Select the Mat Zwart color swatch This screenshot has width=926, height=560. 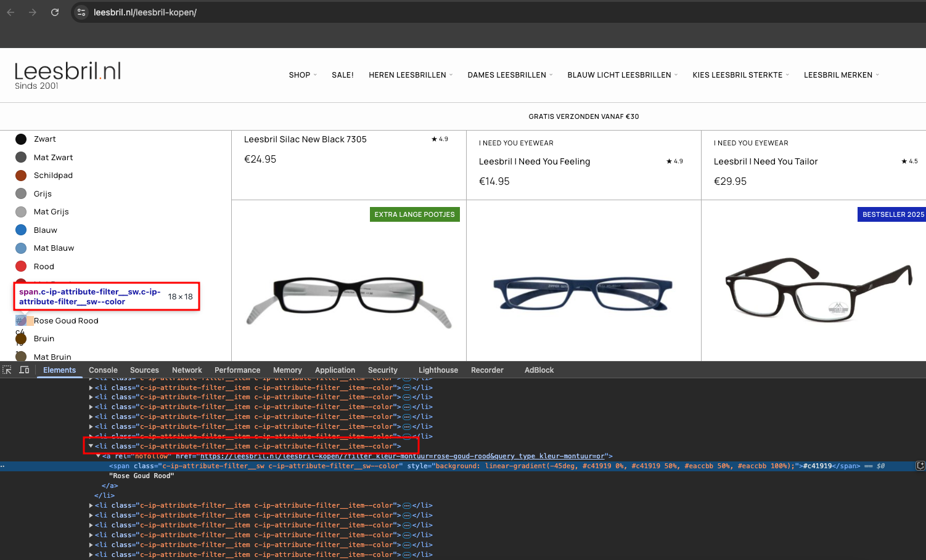[21, 157]
